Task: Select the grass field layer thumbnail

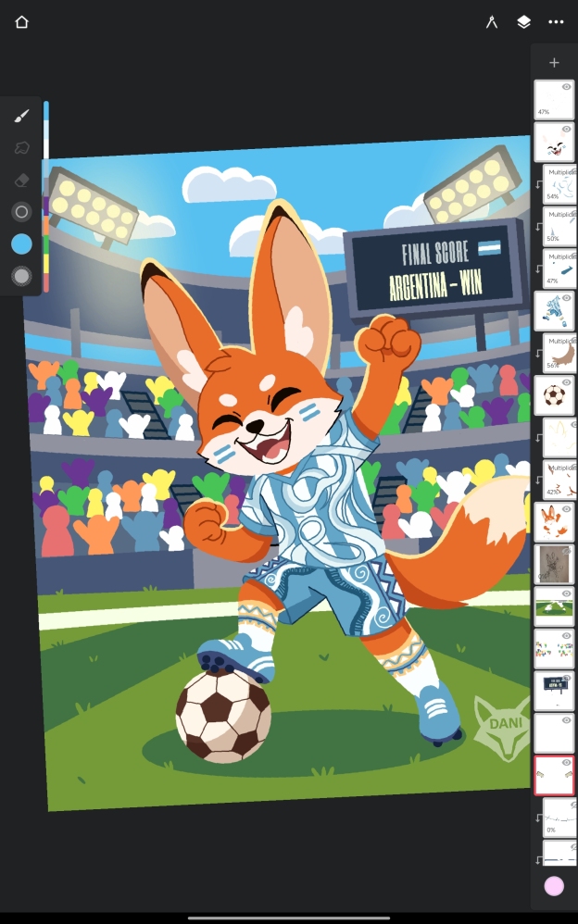Action: tap(554, 606)
